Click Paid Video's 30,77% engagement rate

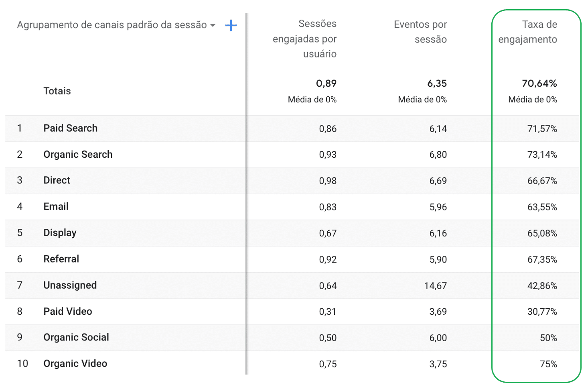click(542, 312)
